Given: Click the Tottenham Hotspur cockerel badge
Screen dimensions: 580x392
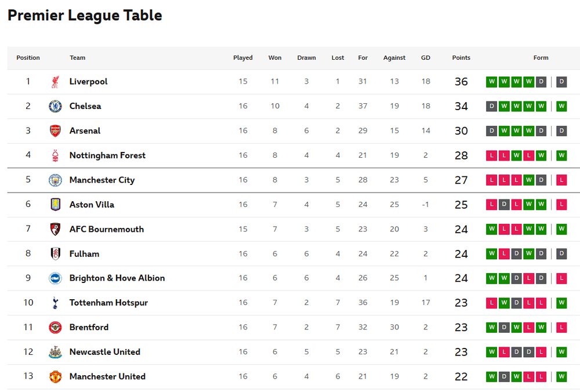Looking at the screenshot, I should tap(55, 303).
